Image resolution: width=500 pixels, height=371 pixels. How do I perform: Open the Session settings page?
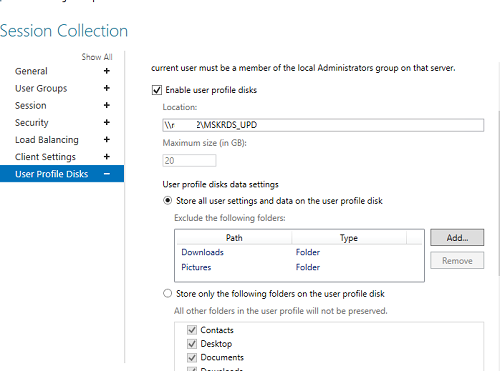point(31,106)
